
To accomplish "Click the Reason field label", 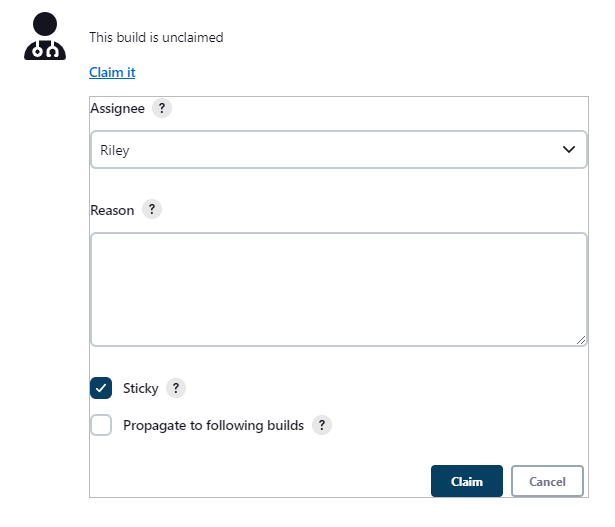I will click(x=112, y=210).
